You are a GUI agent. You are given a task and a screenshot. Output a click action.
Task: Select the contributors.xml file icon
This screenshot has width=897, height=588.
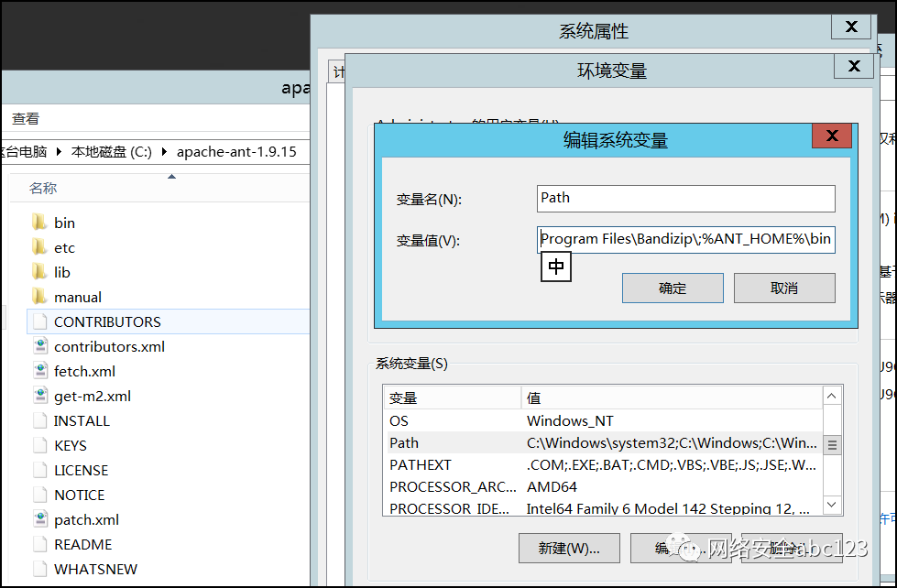click(x=40, y=346)
